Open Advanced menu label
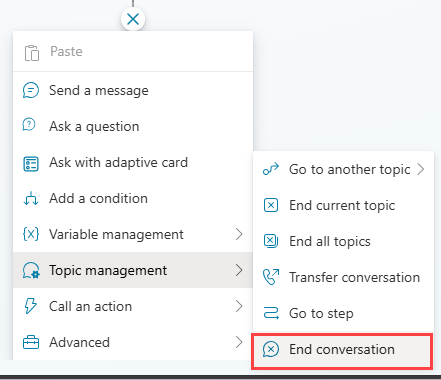Screen dimensions: 441x380 pyautogui.click(x=79, y=342)
